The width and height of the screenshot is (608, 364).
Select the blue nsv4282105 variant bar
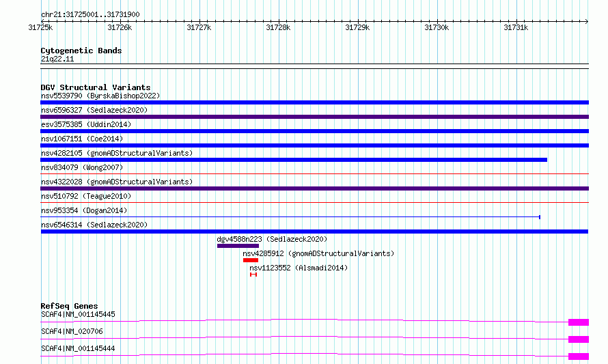coord(294,160)
